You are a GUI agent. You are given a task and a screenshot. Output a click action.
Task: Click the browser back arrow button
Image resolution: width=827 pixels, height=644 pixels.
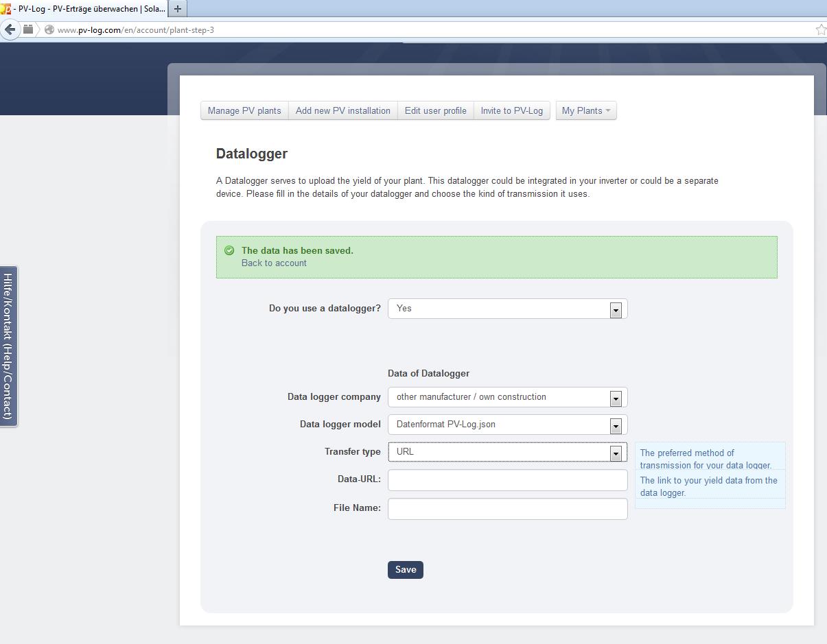(10, 29)
